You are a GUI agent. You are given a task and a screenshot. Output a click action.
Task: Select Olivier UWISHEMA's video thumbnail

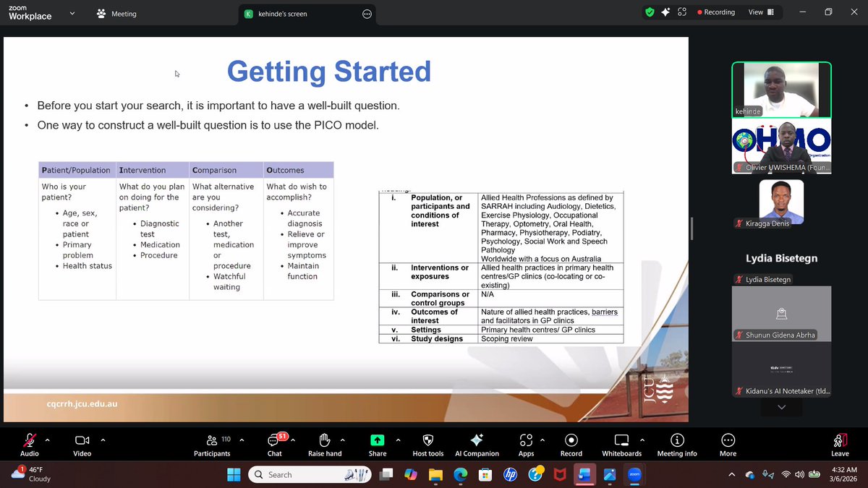781,146
